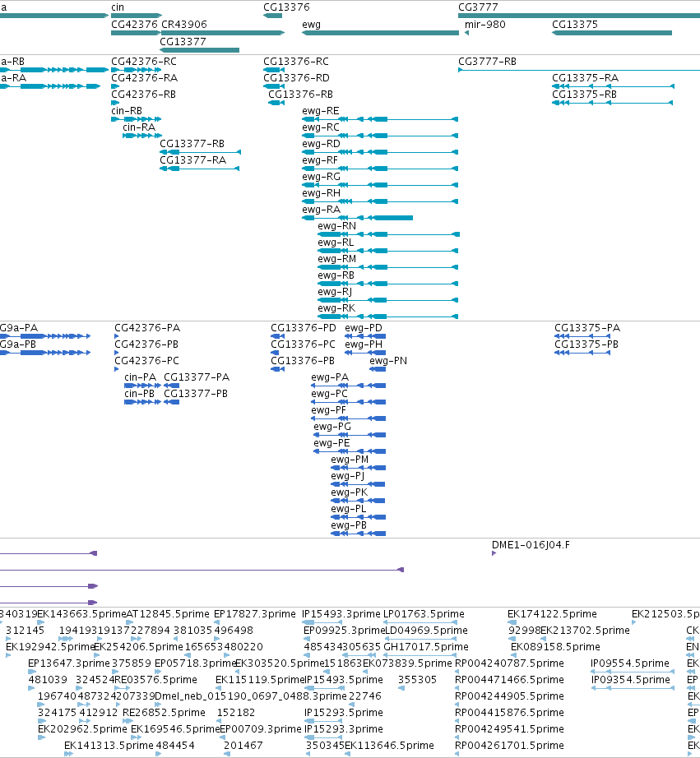This screenshot has height=758, width=700.
Task: Select the LP01763.5prime EST label
Action: point(424,614)
